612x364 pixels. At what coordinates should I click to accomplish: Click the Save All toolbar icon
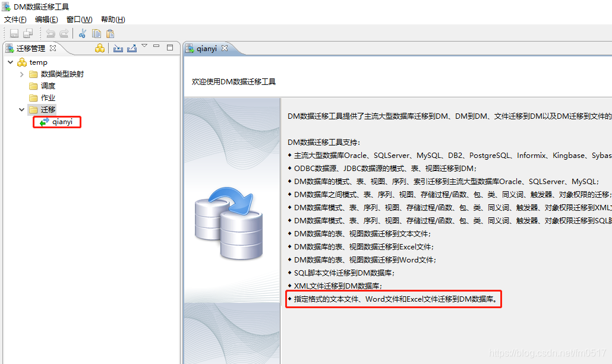28,34
